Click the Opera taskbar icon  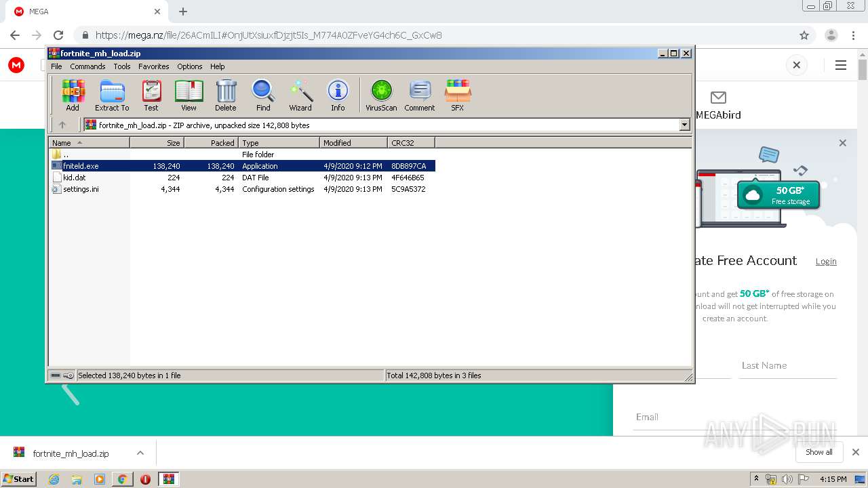click(145, 479)
